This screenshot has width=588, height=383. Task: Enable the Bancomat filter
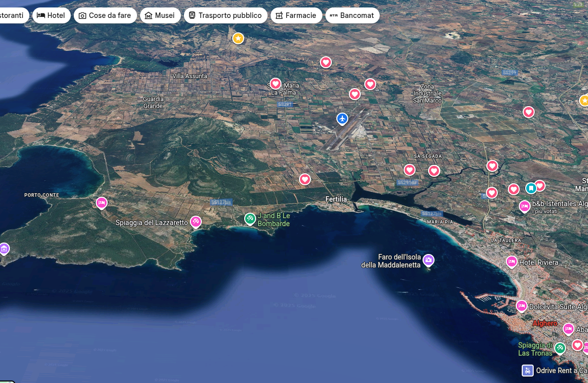click(x=352, y=15)
